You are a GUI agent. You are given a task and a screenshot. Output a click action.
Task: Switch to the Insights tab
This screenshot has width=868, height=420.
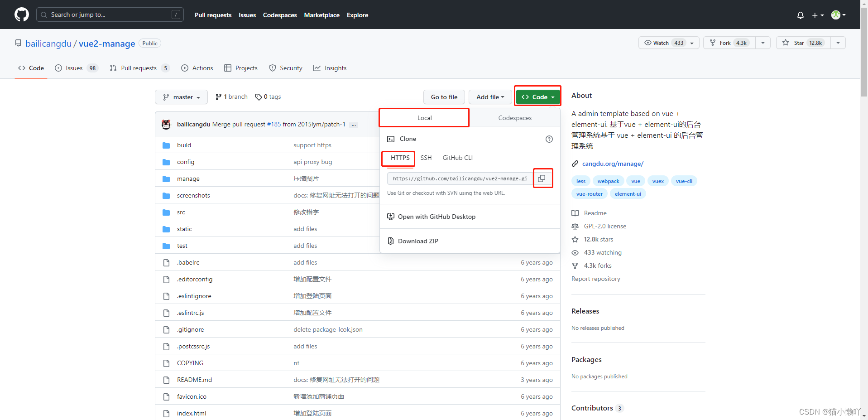pos(330,68)
